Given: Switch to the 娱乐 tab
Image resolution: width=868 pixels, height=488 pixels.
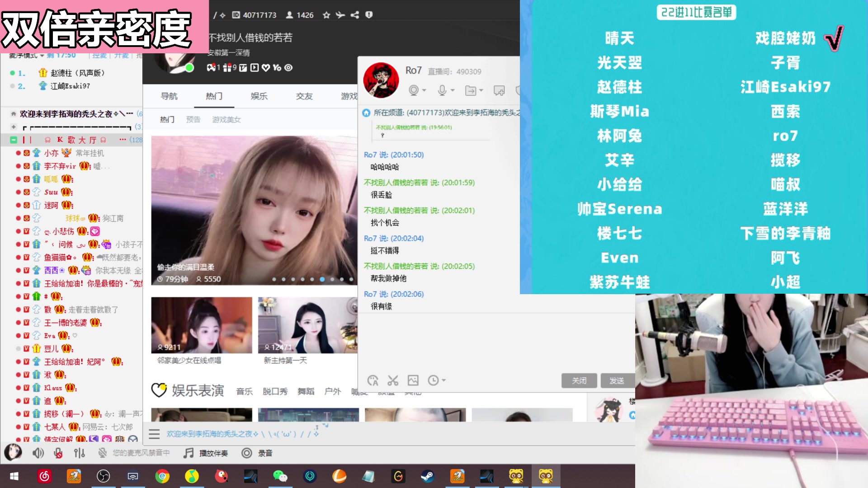Looking at the screenshot, I should pyautogui.click(x=259, y=96).
